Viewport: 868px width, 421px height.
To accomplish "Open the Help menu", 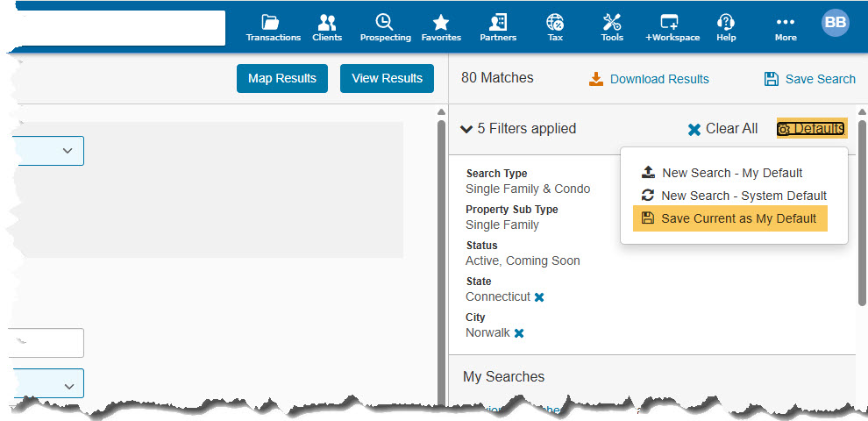I will [726, 28].
